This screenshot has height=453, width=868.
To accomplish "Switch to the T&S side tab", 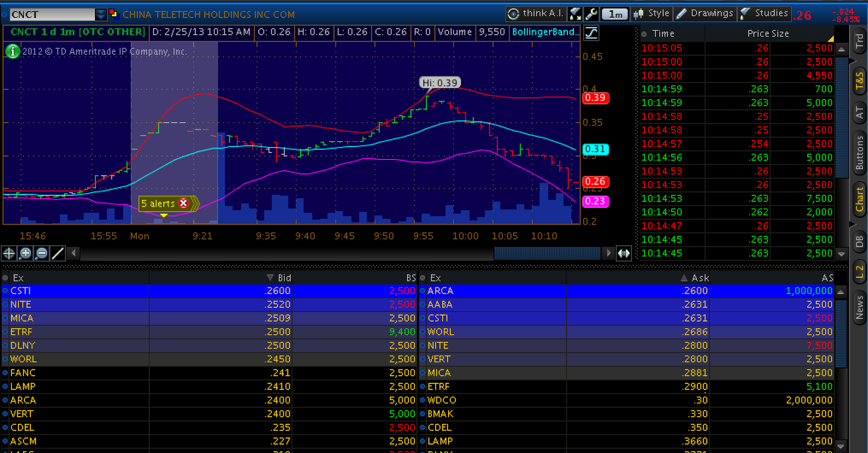I will 859,80.
